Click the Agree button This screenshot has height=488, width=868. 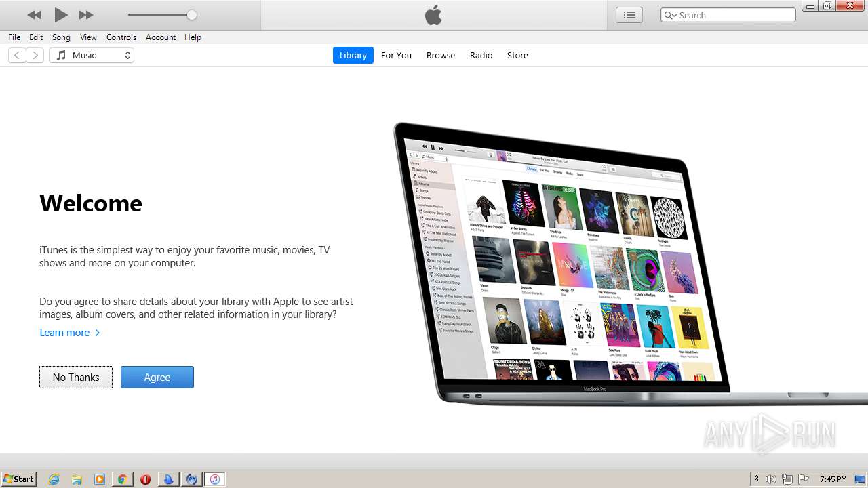click(157, 378)
